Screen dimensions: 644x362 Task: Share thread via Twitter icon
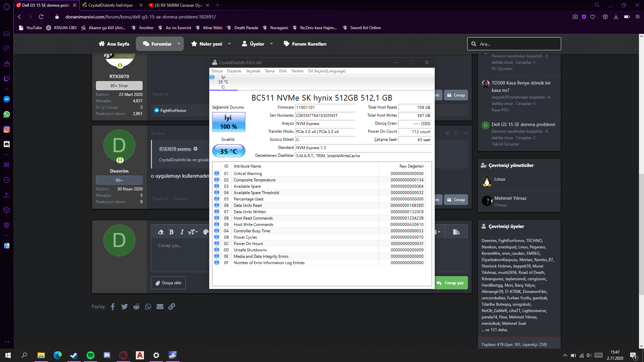click(124, 306)
